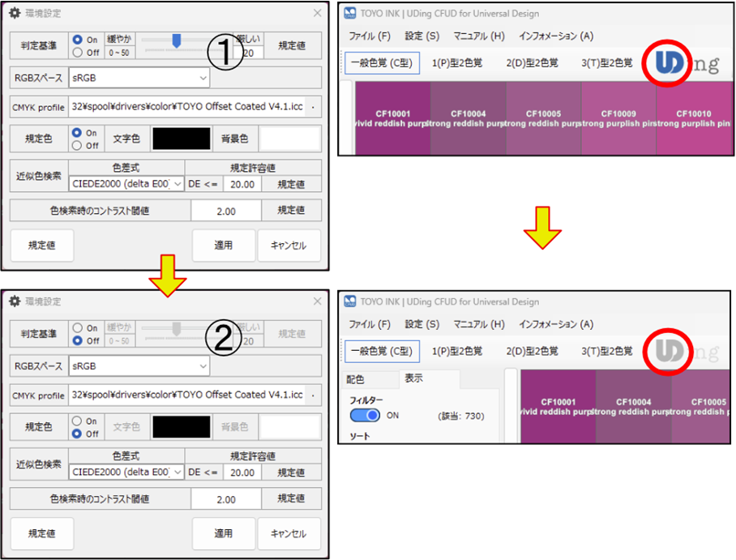Screen dimensions: 736x560
Task: Expand the CIEDE2000 色差式 dropdown in dialog ①
Action: (126, 184)
